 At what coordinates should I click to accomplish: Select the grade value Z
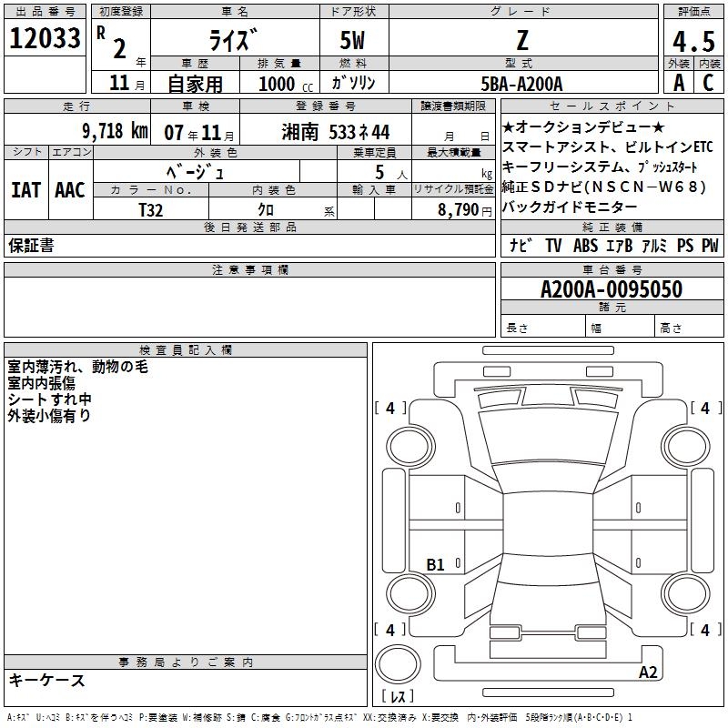[x=522, y=40]
